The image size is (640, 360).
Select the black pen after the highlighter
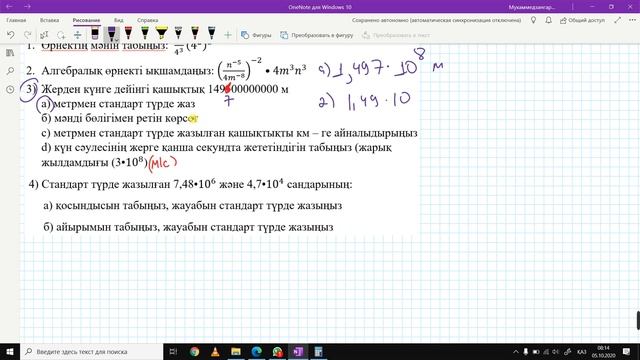(x=178, y=33)
